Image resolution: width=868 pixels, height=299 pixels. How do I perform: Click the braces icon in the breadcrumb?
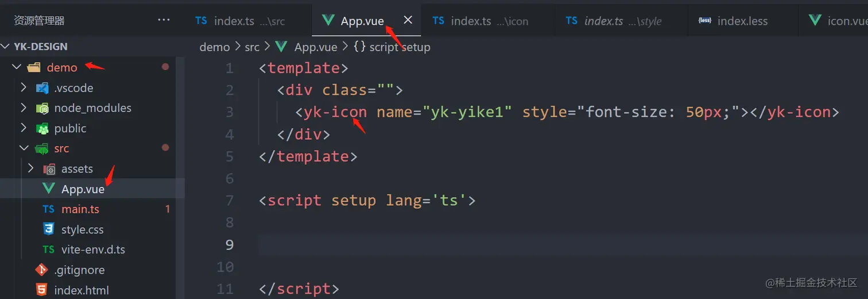360,47
